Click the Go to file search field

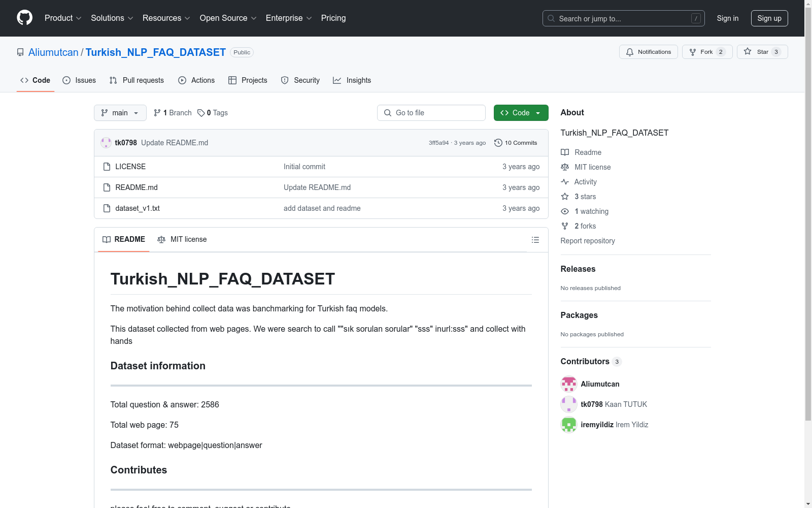pos(431,113)
